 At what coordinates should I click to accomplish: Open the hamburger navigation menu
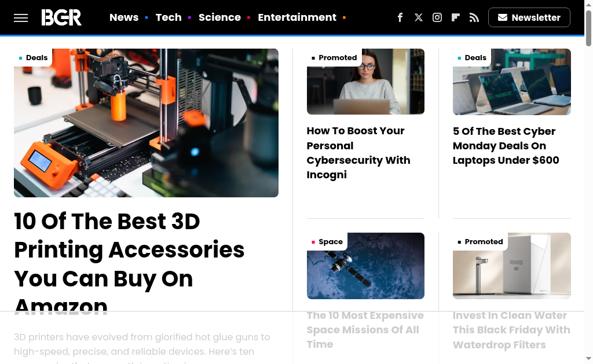coord(21,17)
